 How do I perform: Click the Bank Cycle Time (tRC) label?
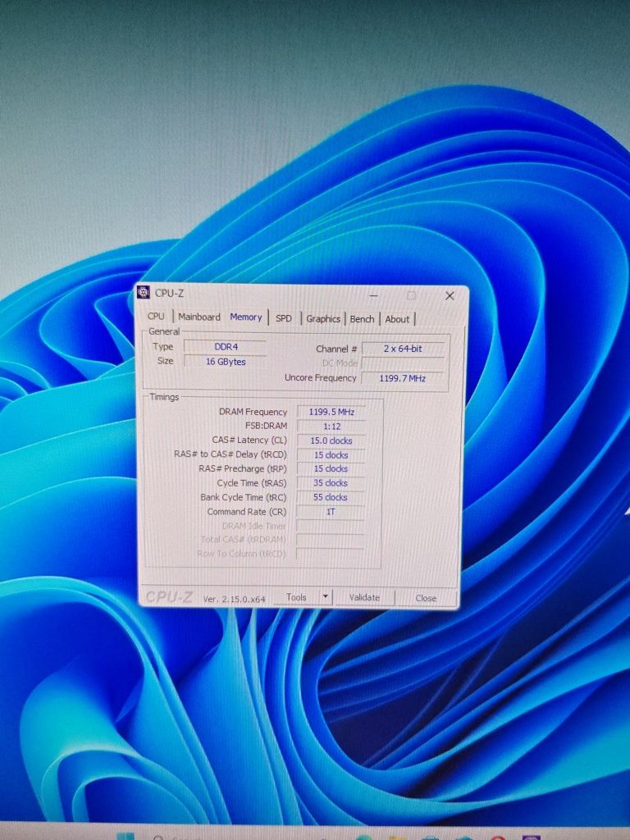(243, 497)
